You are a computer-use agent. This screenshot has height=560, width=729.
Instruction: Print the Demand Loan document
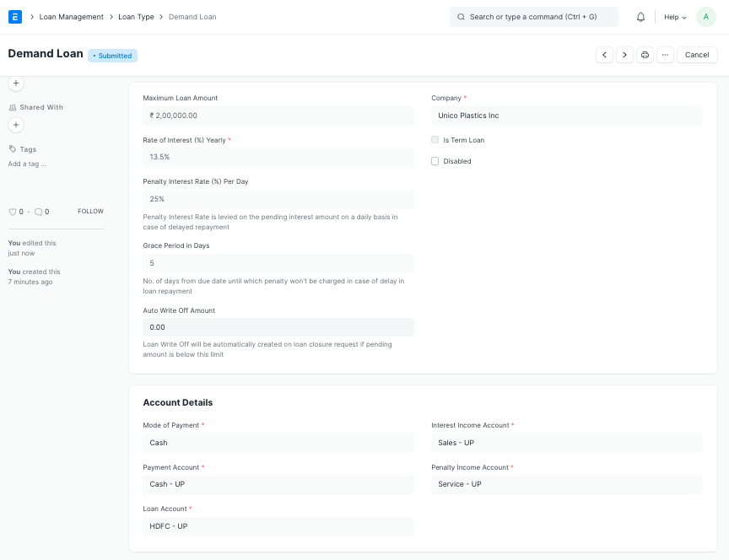[645, 55]
